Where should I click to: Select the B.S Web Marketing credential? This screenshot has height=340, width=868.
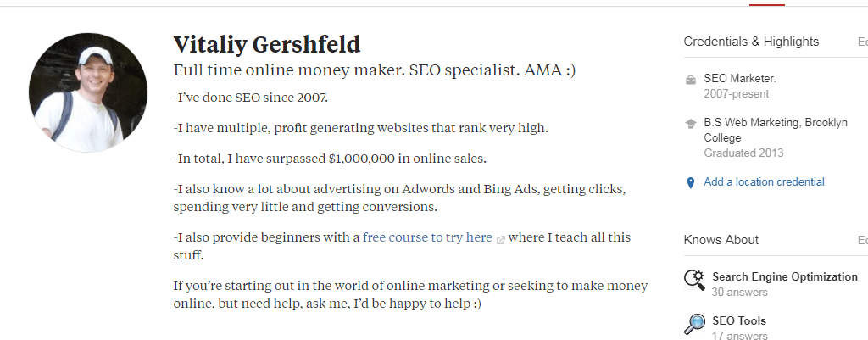tap(776, 137)
